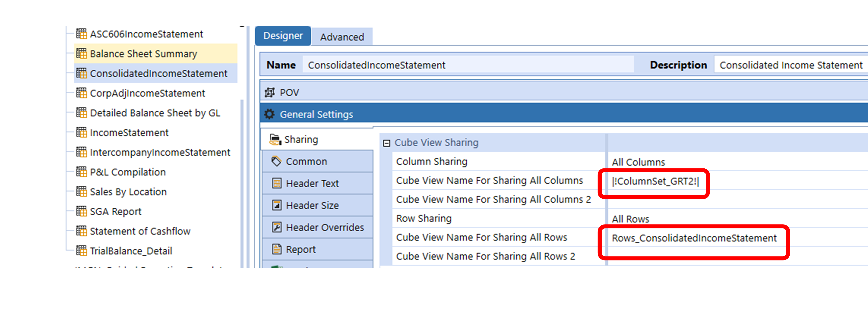This screenshot has width=868, height=311.
Task: Select IncomeStatement in the tree
Action: pyautogui.click(x=129, y=132)
